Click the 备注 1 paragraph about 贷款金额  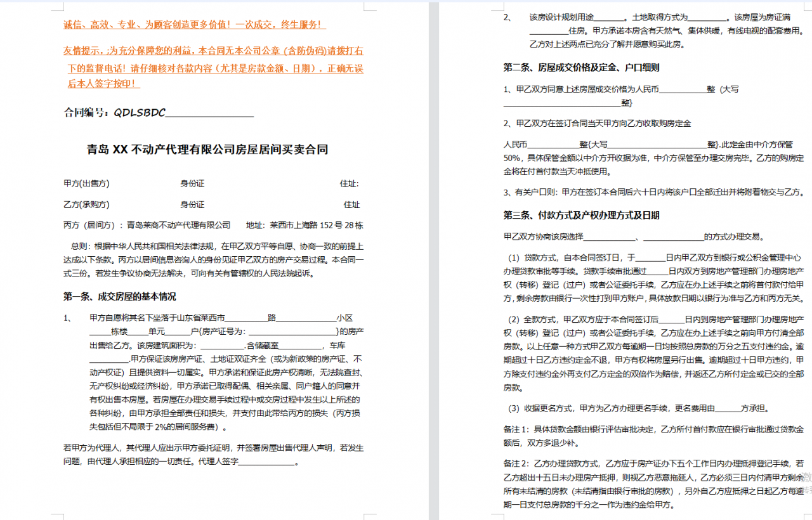point(654,436)
